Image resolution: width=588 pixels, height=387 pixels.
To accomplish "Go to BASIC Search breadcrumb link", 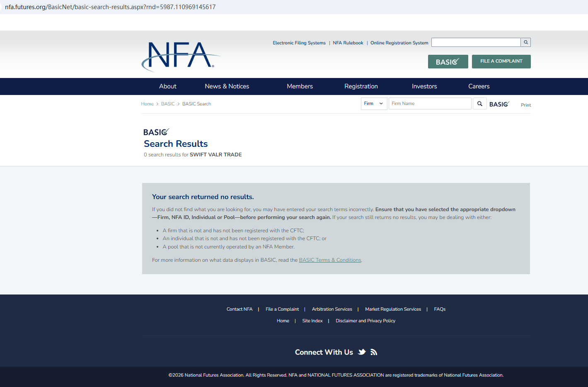I will point(196,104).
